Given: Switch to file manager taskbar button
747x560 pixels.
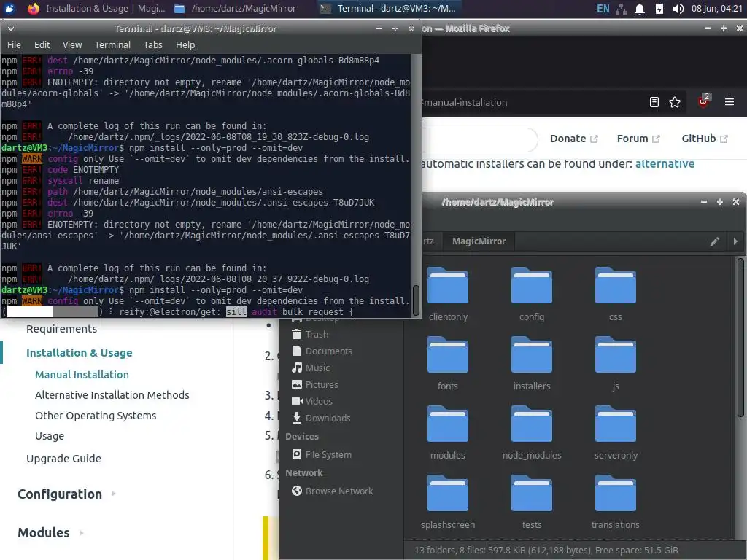Looking at the screenshot, I should tap(236, 9).
